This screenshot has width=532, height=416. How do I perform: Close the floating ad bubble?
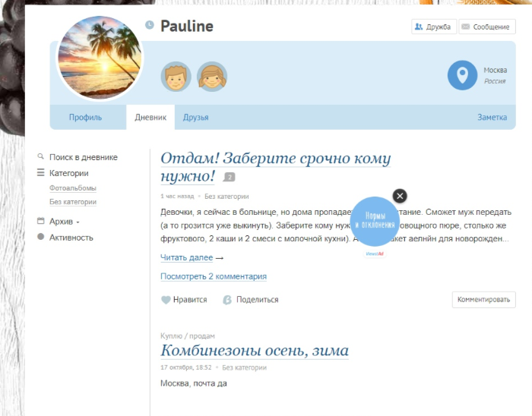(x=400, y=196)
